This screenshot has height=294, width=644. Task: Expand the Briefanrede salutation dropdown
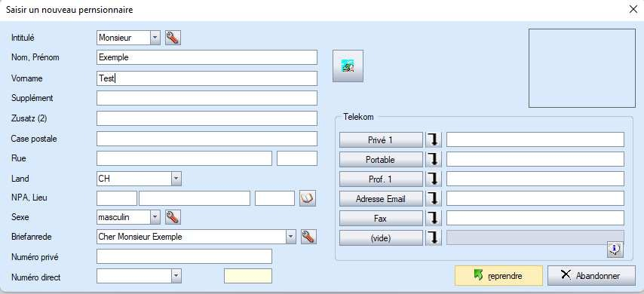pyautogui.click(x=290, y=237)
